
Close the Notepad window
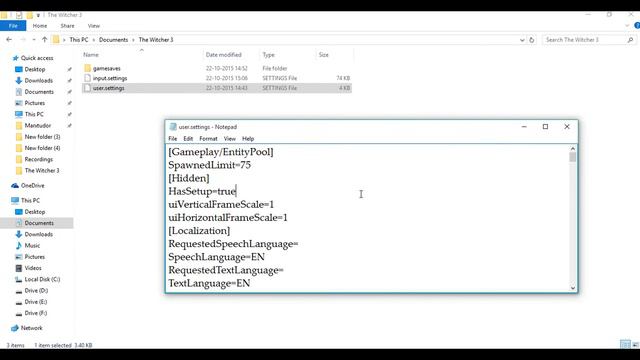(567, 127)
